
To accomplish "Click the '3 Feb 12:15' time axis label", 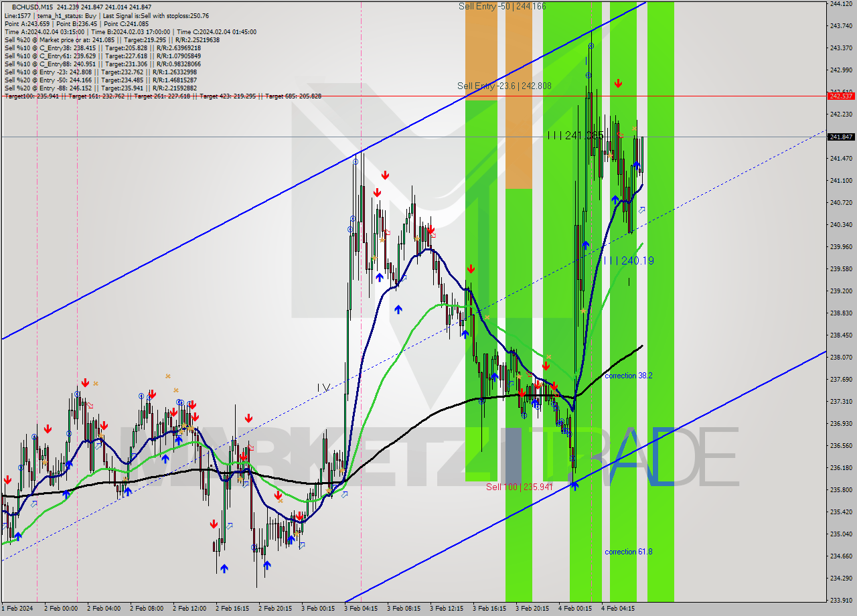I will pyautogui.click(x=447, y=609).
